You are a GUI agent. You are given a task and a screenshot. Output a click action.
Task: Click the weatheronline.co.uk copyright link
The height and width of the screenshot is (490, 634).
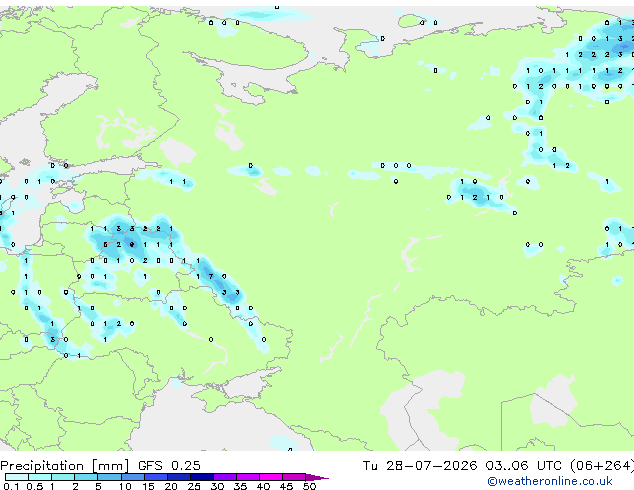[x=550, y=481]
